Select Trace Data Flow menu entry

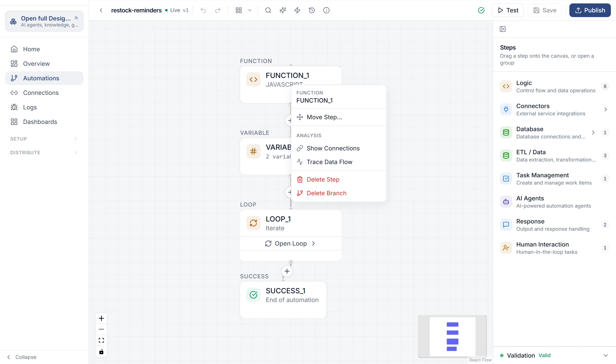click(339, 162)
